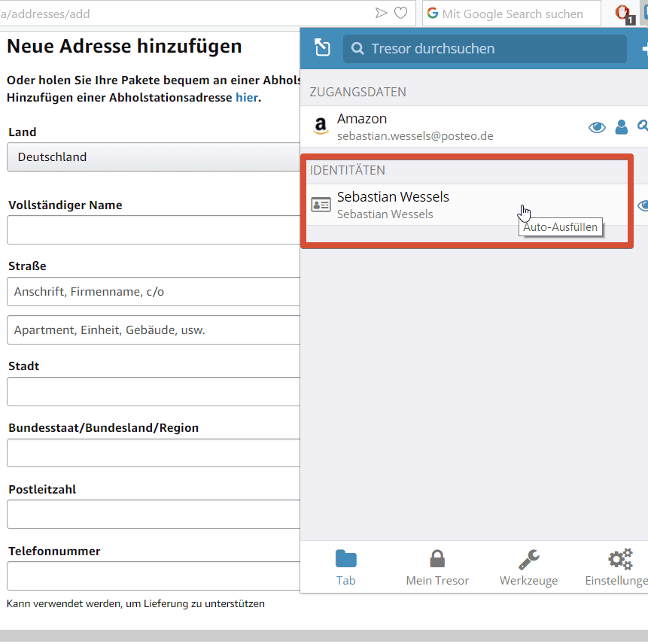The width and height of the screenshot is (648, 644).
Task: Click the Stadt input field
Action: pos(154,392)
